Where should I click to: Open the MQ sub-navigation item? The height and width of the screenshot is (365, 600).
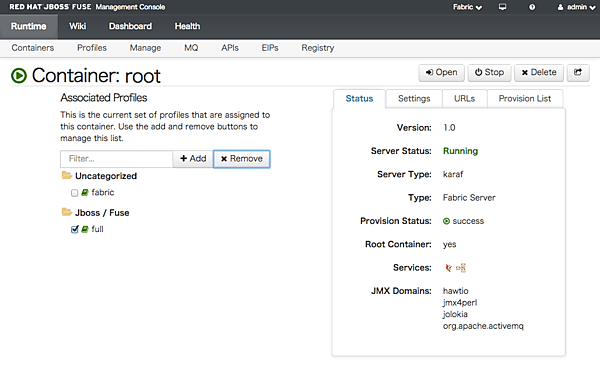point(191,48)
